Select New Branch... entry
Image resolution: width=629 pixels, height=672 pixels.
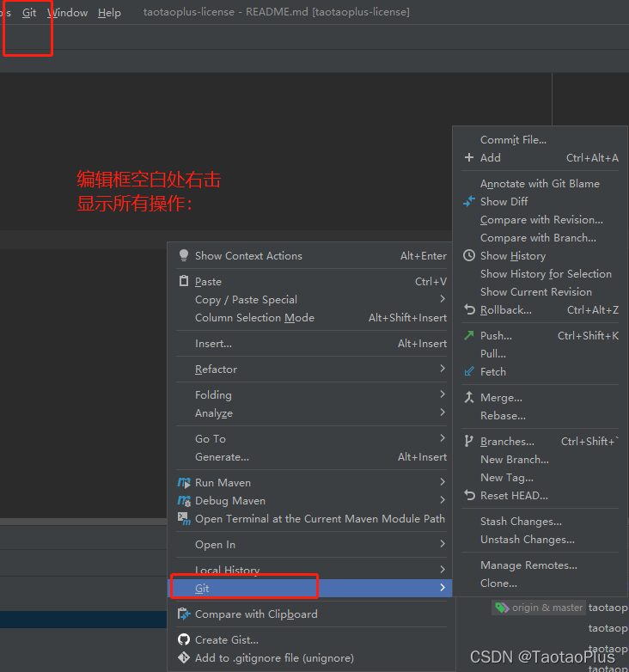click(540, 460)
